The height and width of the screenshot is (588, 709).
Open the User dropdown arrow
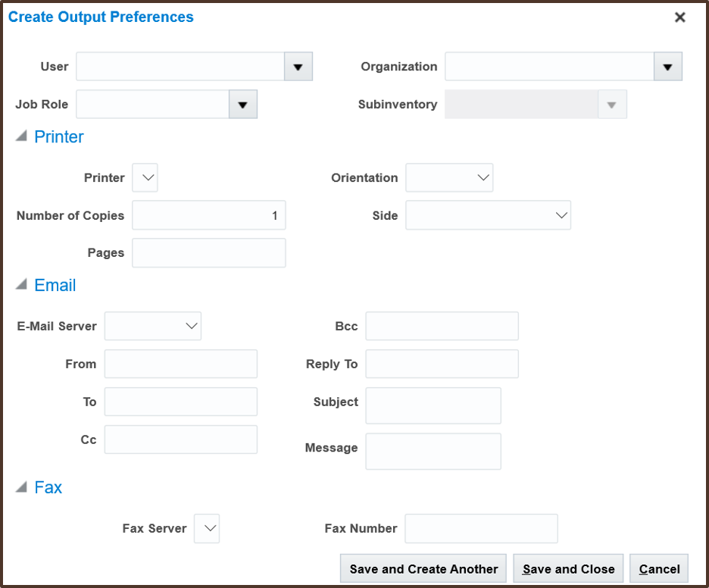tap(298, 67)
